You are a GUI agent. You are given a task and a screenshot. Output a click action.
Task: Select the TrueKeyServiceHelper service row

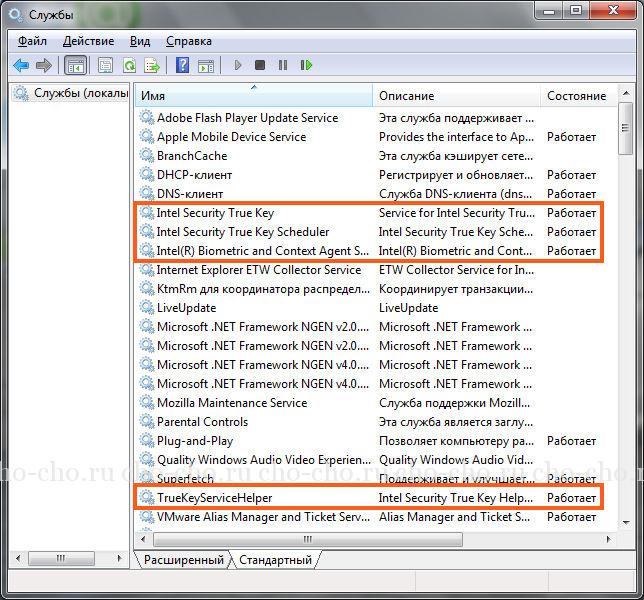point(215,497)
